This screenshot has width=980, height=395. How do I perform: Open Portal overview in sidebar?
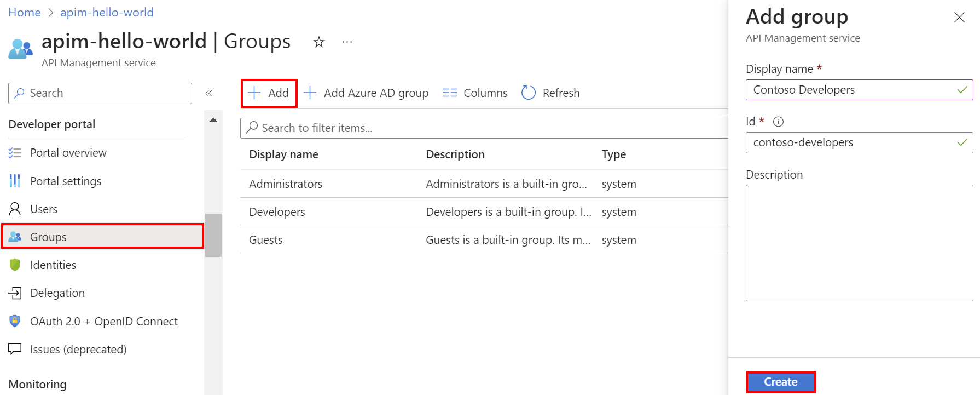tap(68, 153)
